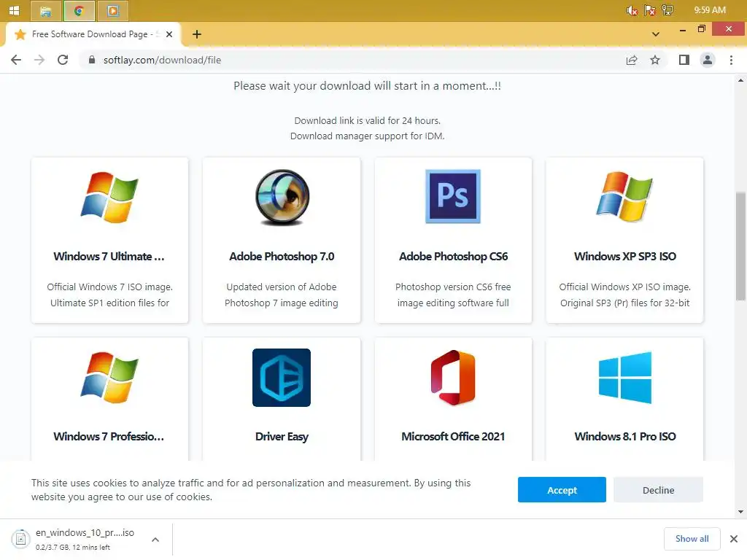The image size is (747, 560).
Task: Click the Windows Start button
Action: point(15,10)
